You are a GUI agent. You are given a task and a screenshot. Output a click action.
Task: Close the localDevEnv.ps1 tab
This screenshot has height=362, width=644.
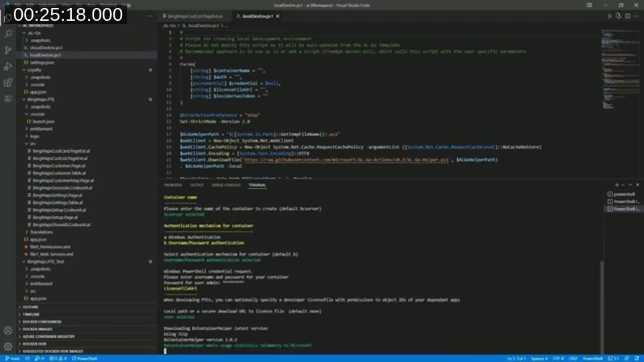click(x=278, y=16)
